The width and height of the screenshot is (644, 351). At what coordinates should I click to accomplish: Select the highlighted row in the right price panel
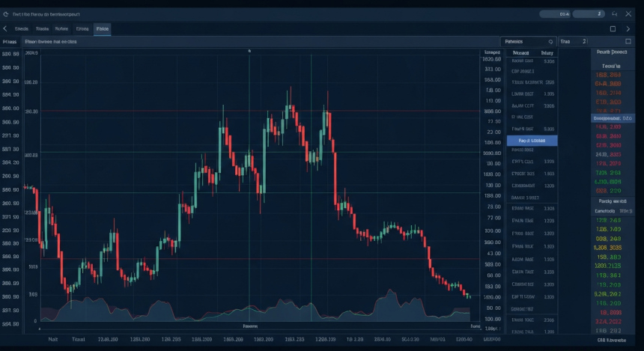[x=613, y=118]
